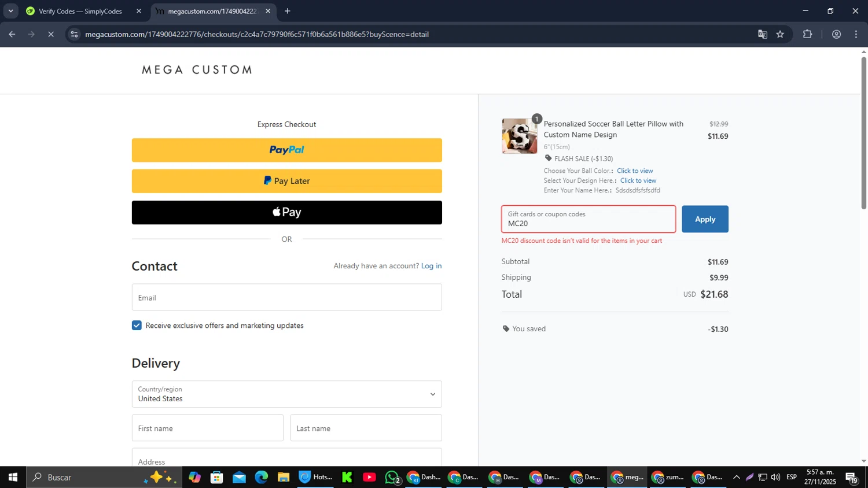Open Copilot from taskbar
This screenshot has height=488, width=868.
pos(194,477)
